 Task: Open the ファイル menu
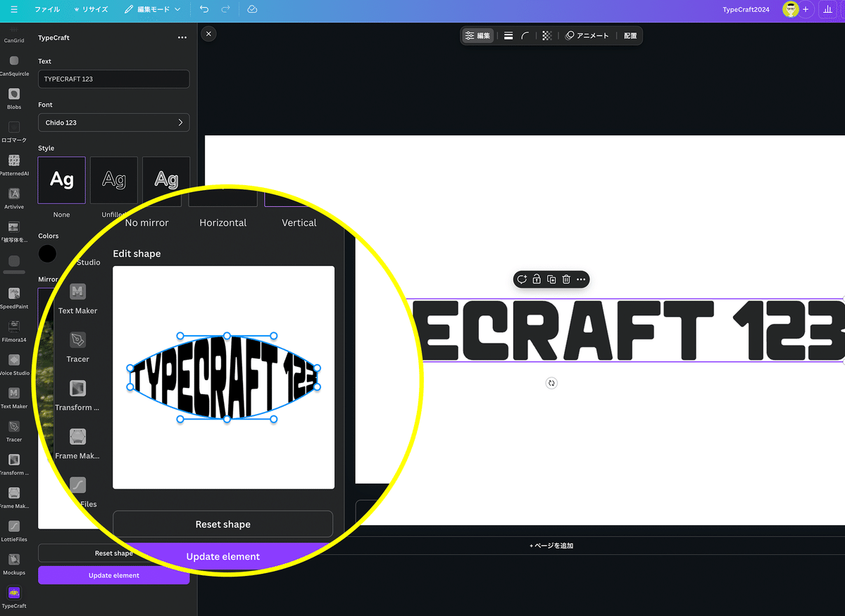(46, 9)
